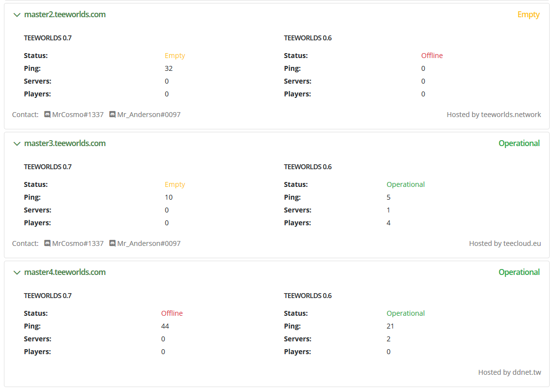Click Discord icon before MrCosmo#1337 in master2
The height and width of the screenshot is (392, 560).
click(47, 114)
